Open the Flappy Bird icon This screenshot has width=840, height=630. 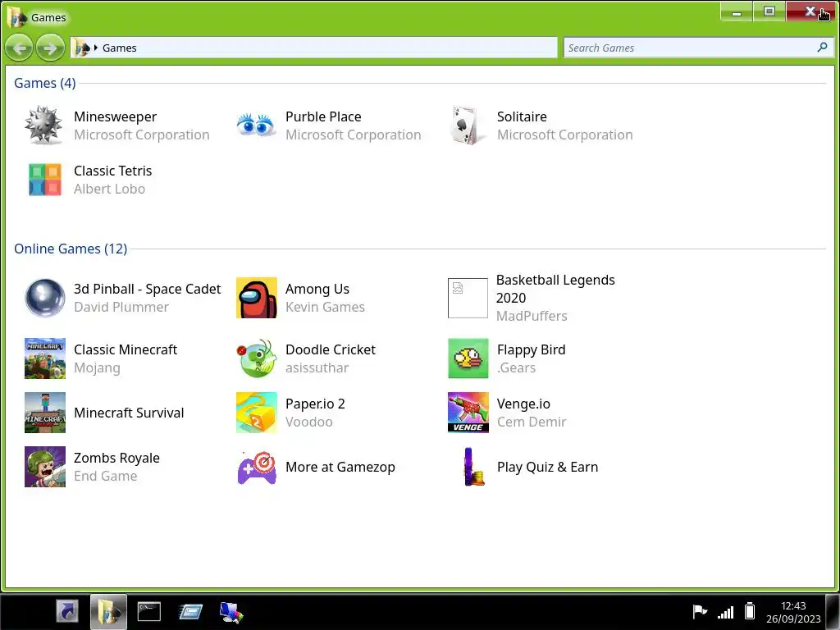pos(468,358)
